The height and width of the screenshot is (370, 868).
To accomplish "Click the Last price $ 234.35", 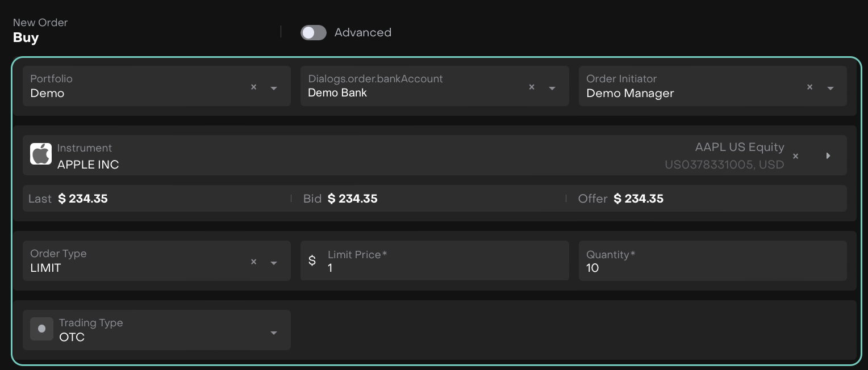I will pos(83,199).
